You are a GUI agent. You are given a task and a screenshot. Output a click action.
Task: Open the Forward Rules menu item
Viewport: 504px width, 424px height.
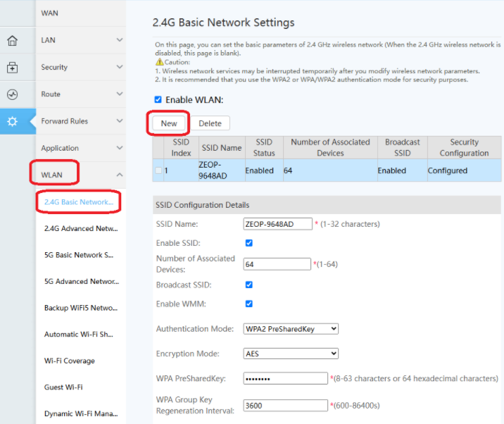tap(81, 121)
